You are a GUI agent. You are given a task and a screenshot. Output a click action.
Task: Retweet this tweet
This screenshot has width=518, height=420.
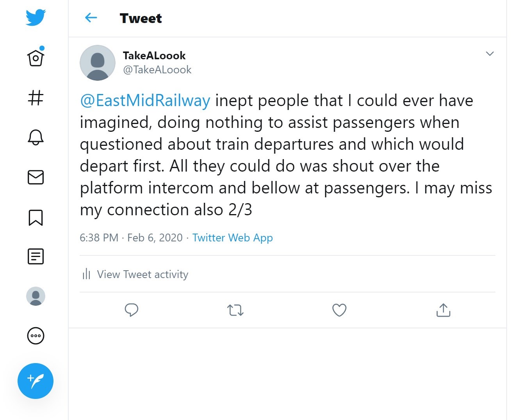pyautogui.click(x=235, y=310)
